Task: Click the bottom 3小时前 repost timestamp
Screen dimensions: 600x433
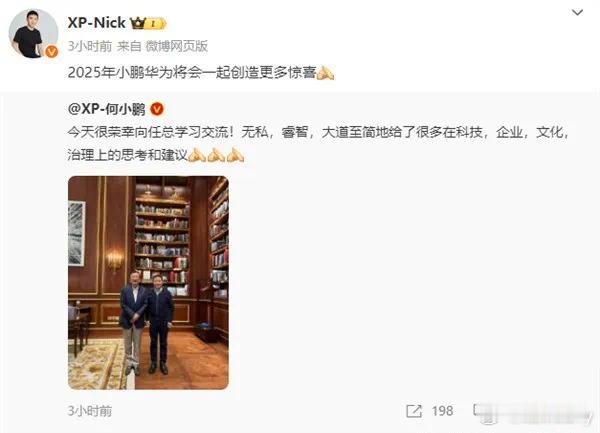Action: (90, 411)
